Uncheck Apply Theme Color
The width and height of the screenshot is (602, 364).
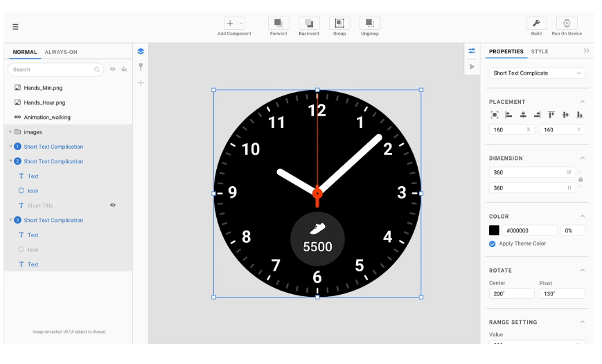point(492,244)
